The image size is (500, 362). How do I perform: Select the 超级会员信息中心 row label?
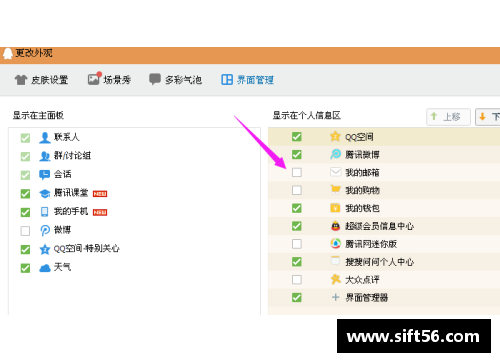(380, 226)
